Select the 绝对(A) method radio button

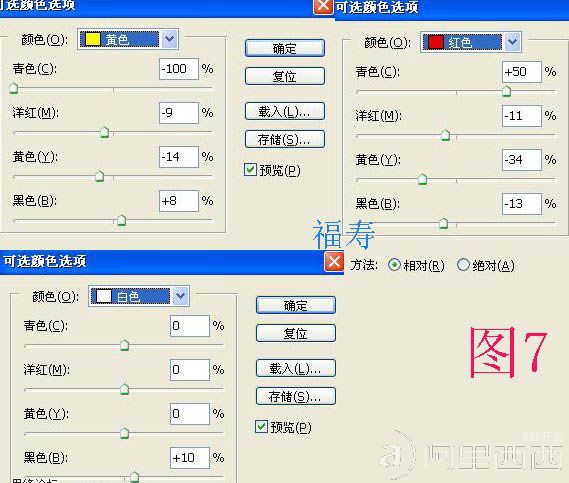pos(463,265)
